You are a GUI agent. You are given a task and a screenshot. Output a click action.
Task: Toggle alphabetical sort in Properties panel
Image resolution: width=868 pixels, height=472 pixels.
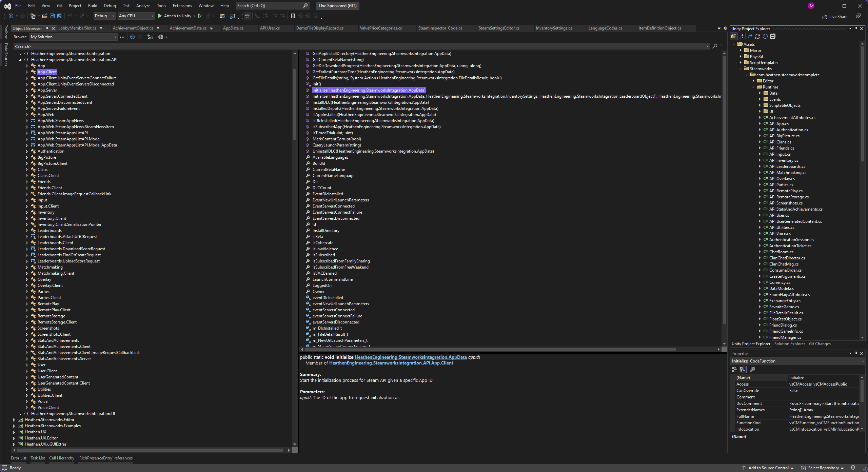(x=743, y=370)
